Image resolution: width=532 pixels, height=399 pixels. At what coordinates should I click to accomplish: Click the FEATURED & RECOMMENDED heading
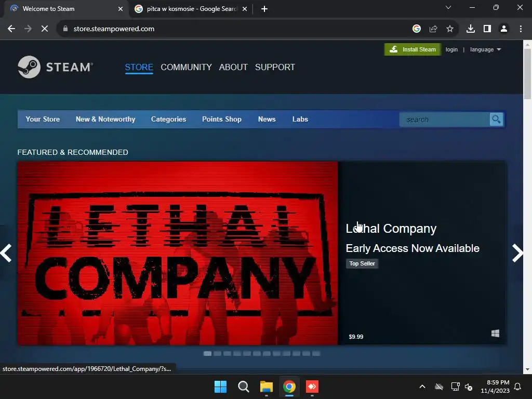point(73,152)
